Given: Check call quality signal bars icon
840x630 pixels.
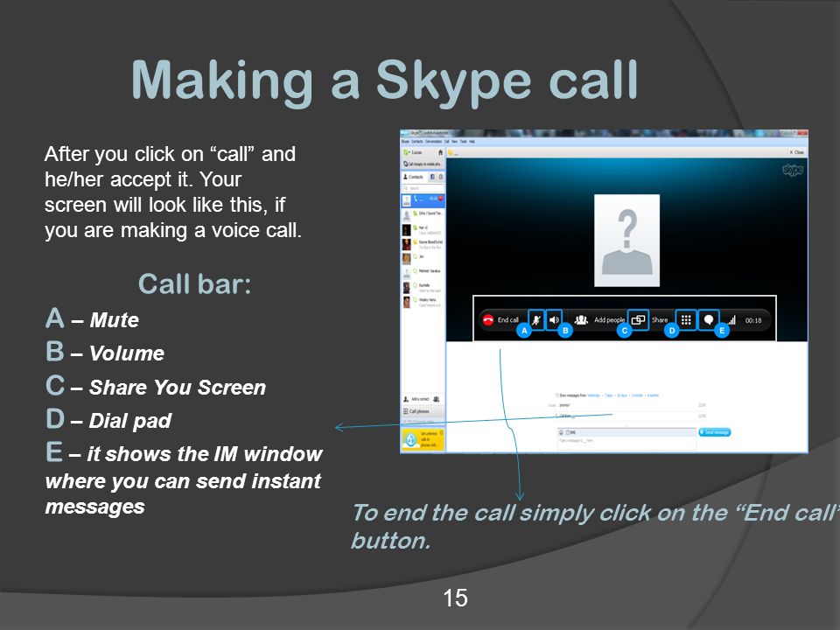Looking at the screenshot, I should (x=731, y=320).
